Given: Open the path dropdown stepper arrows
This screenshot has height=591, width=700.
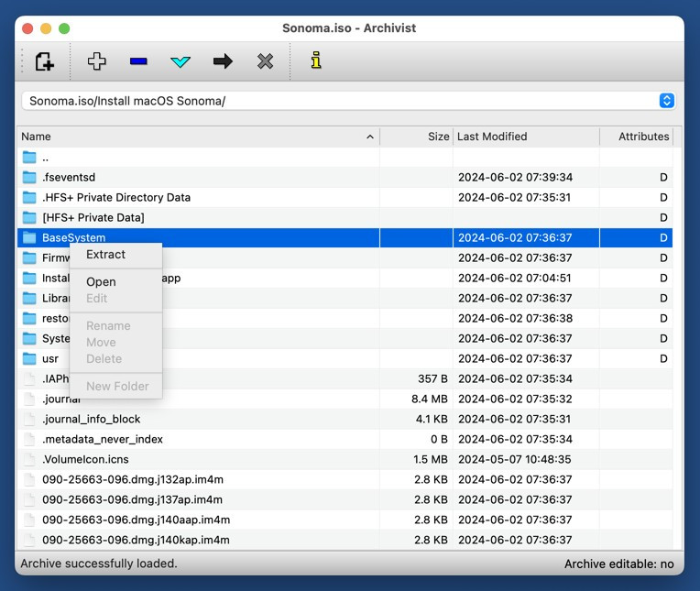Looking at the screenshot, I should point(666,101).
